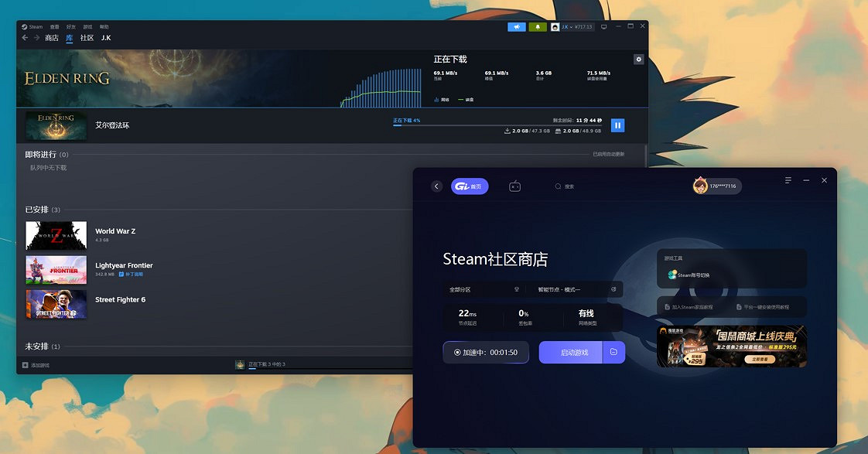Click the 添加游戏 plus icon
Image resolution: width=868 pixels, height=454 pixels.
click(x=25, y=365)
